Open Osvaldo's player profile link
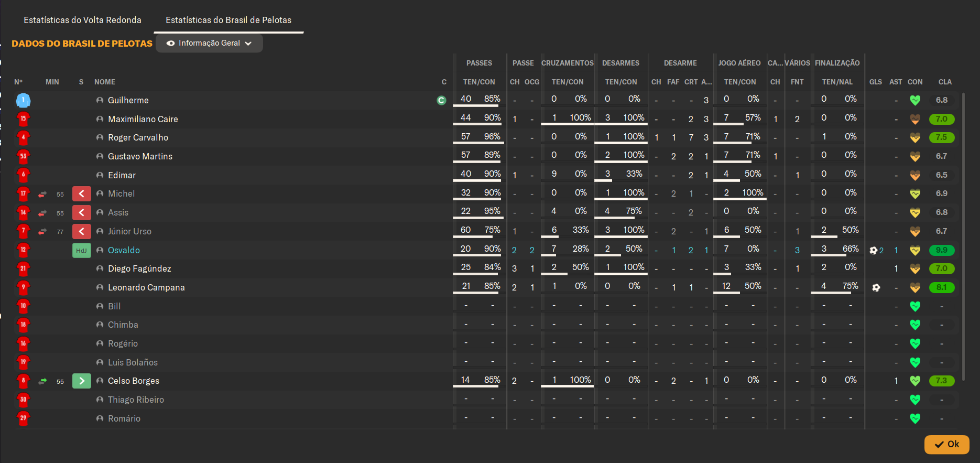This screenshot has height=463, width=980. pos(124,250)
